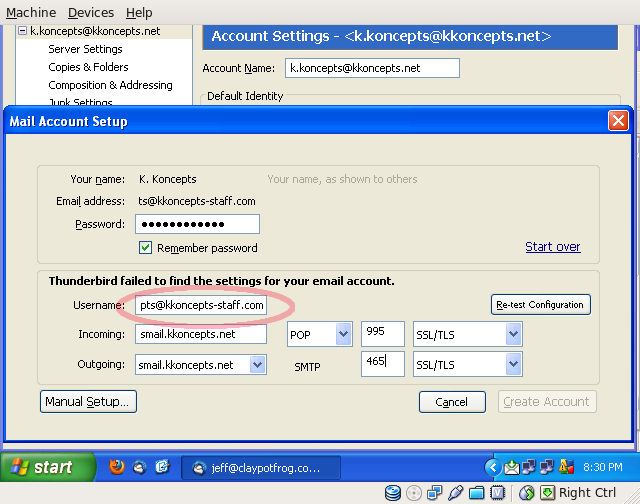Click the Manual Setup... button
Screen dimensions: 640x504
point(88,402)
